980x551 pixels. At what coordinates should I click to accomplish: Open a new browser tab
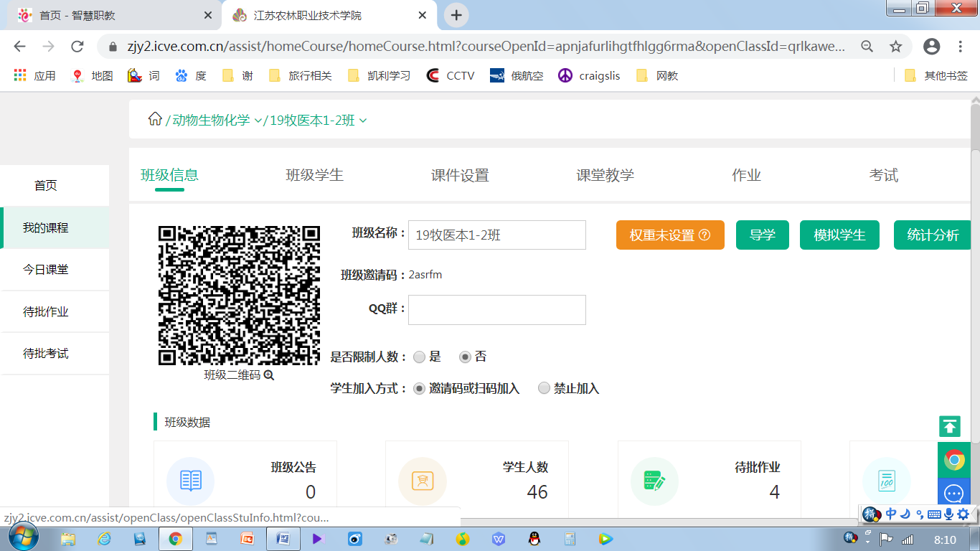tap(456, 15)
